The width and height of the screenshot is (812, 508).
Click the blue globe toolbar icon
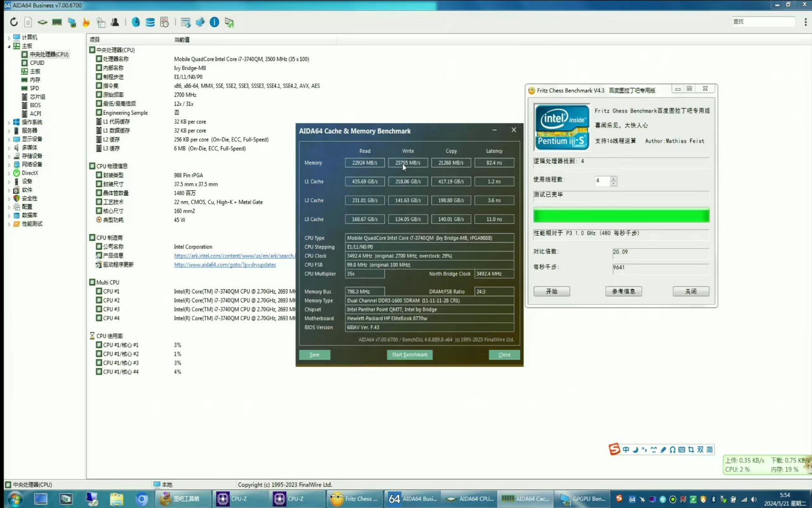[x=136, y=22]
